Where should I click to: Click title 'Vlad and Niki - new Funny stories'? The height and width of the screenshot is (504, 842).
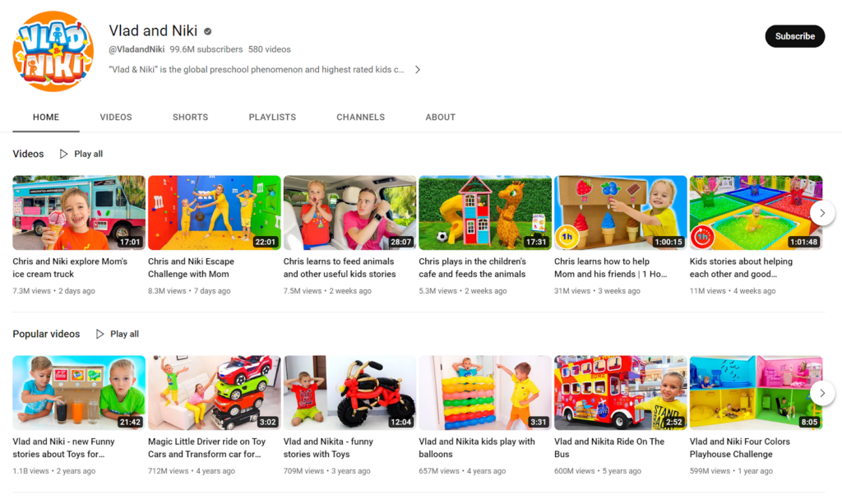coord(64,448)
